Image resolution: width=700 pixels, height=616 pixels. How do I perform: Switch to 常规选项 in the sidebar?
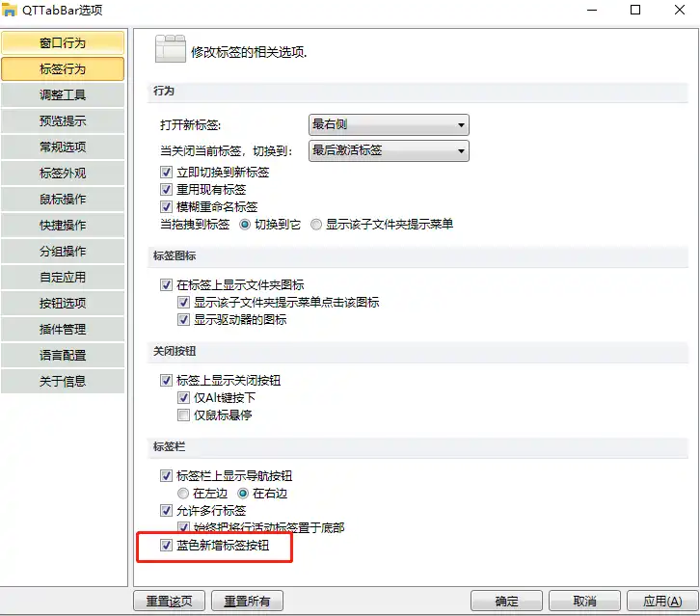pos(63,147)
